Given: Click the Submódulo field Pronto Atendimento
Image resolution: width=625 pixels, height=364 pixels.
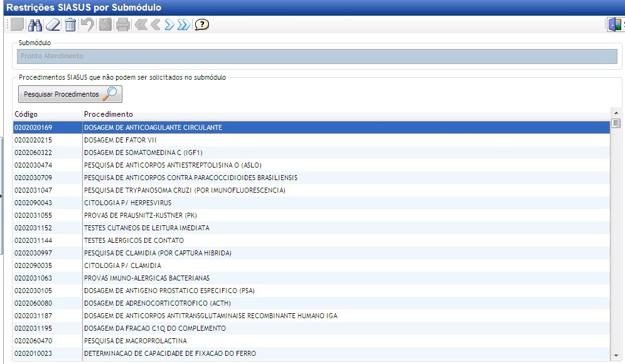Looking at the screenshot, I should 317,56.
